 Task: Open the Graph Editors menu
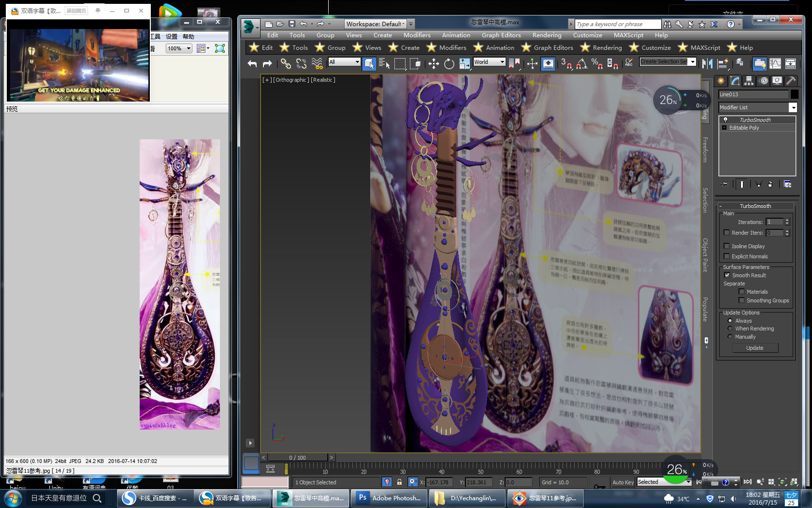click(x=501, y=35)
